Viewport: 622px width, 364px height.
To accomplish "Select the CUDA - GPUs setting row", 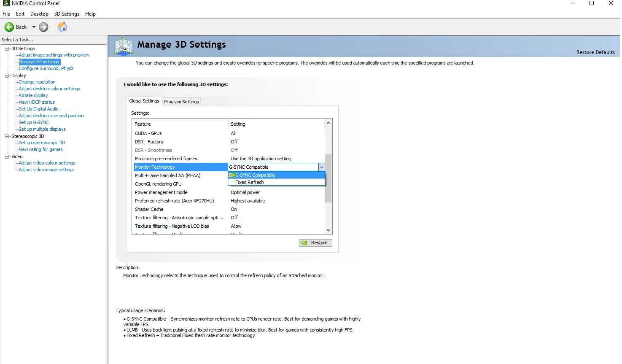I will 229,133.
